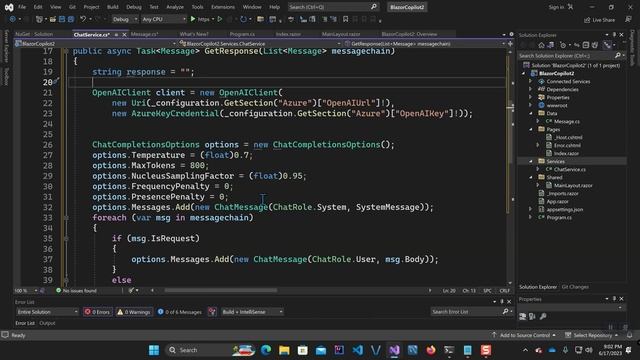Click the Save All toolbar icon
640x360 pixels.
coord(71,19)
